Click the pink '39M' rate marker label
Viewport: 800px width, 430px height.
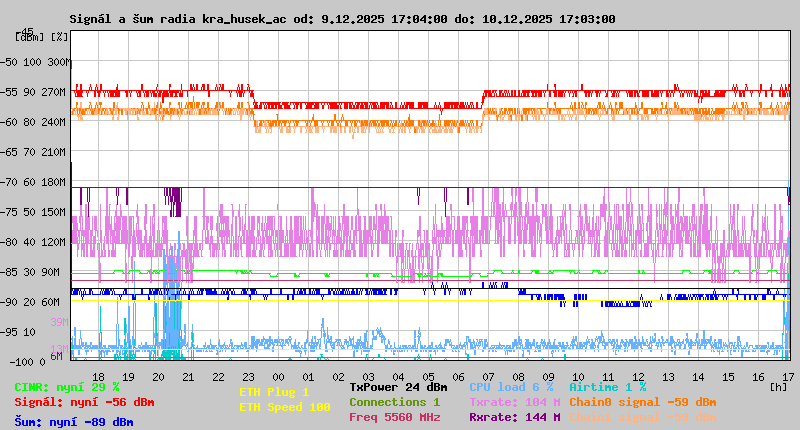pyautogui.click(x=59, y=322)
